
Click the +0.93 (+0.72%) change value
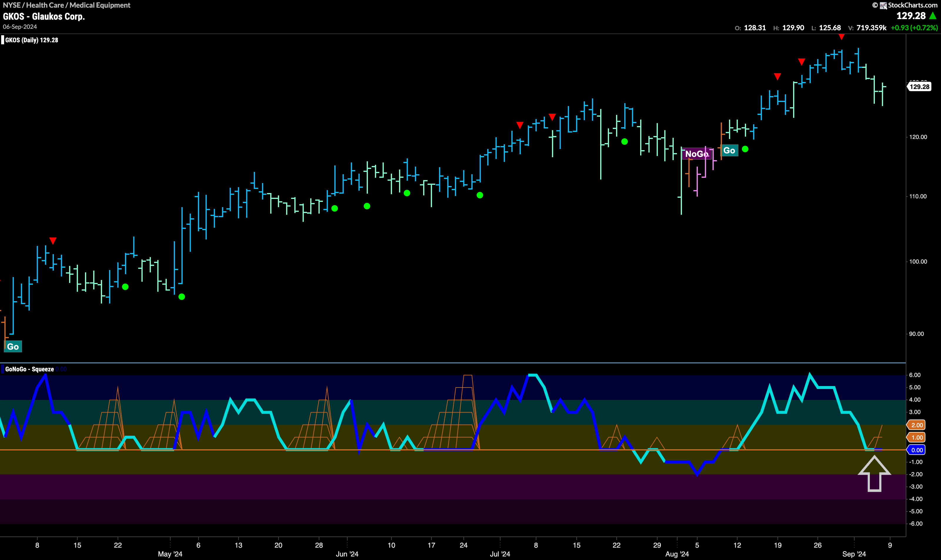point(914,28)
